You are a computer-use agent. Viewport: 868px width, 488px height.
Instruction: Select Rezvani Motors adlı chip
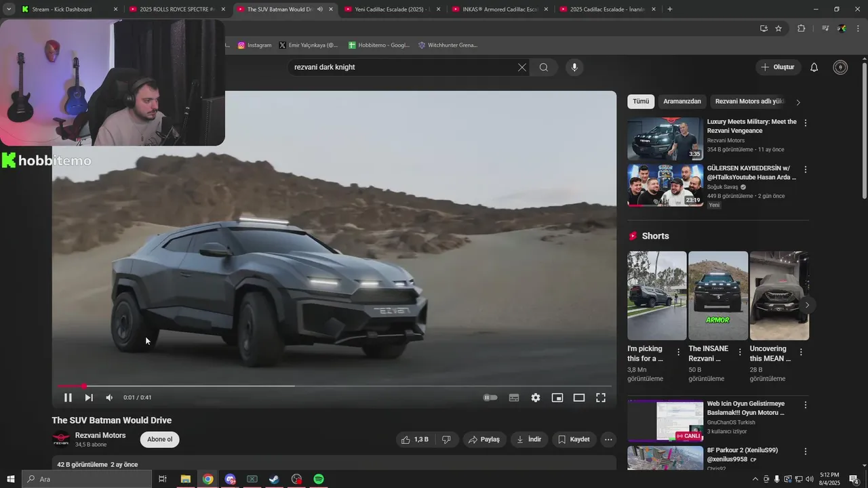(749, 102)
